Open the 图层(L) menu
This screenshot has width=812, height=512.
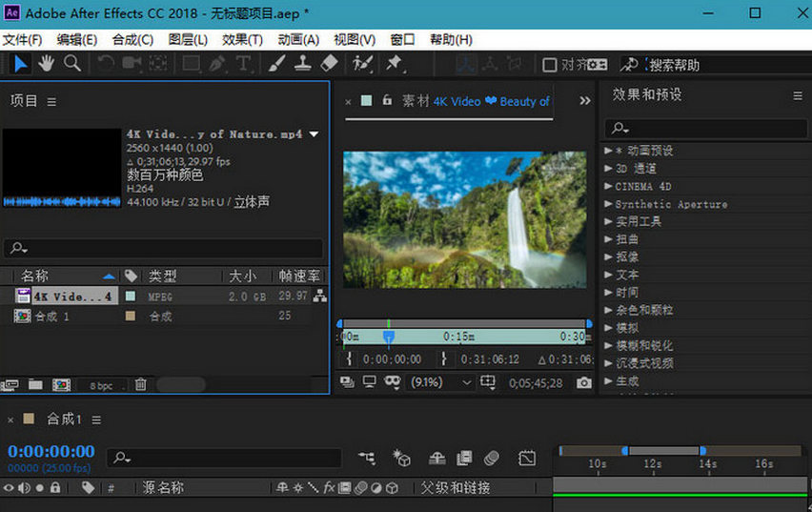(188, 40)
